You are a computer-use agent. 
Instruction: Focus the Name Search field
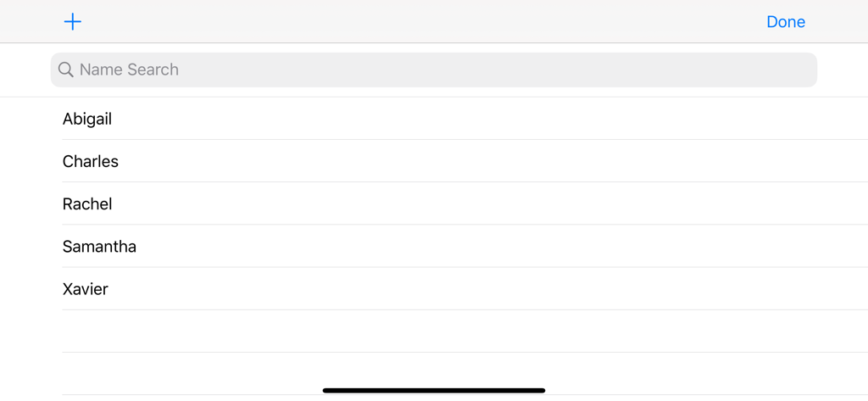432,70
